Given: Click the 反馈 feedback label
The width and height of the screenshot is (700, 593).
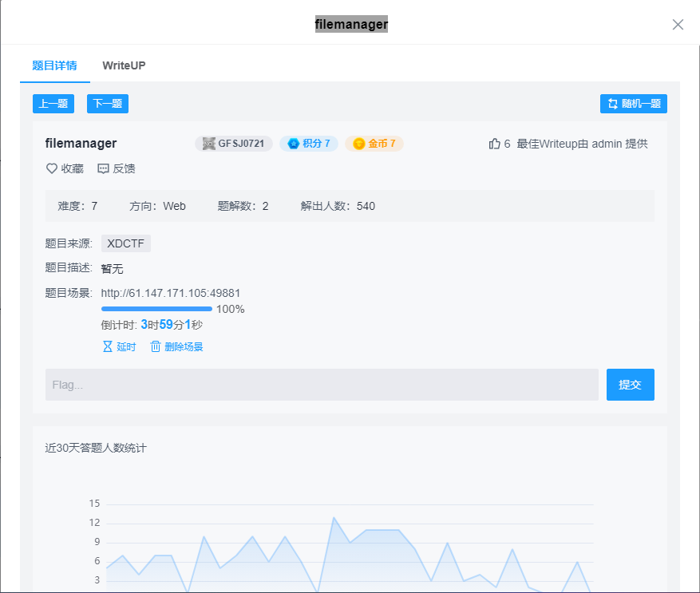Looking at the screenshot, I should 124,168.
